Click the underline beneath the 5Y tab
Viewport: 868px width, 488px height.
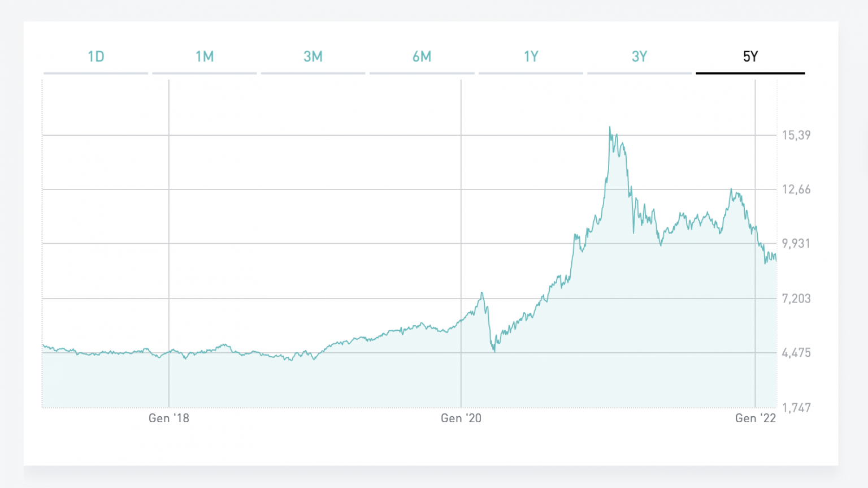coord(750,72)
